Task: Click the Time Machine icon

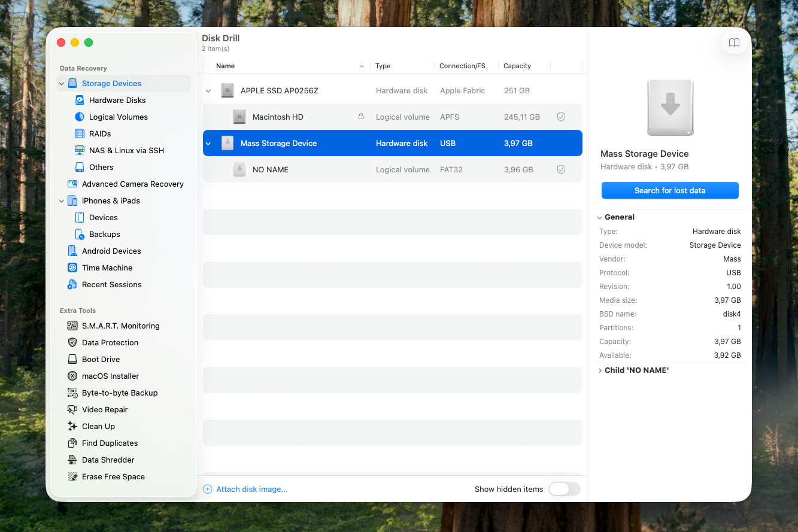Action: coord(72,267)
